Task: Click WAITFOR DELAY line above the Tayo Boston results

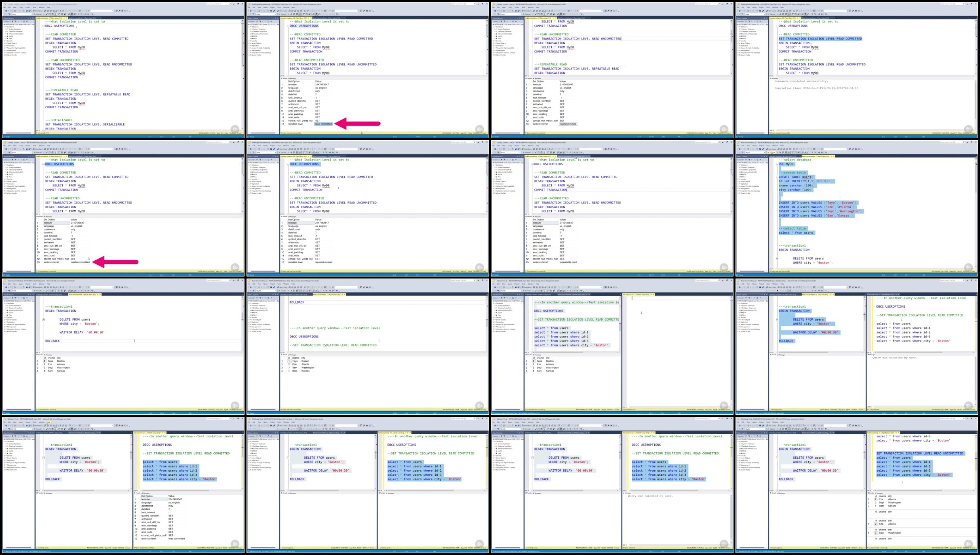Action: (x=82, y=332)
